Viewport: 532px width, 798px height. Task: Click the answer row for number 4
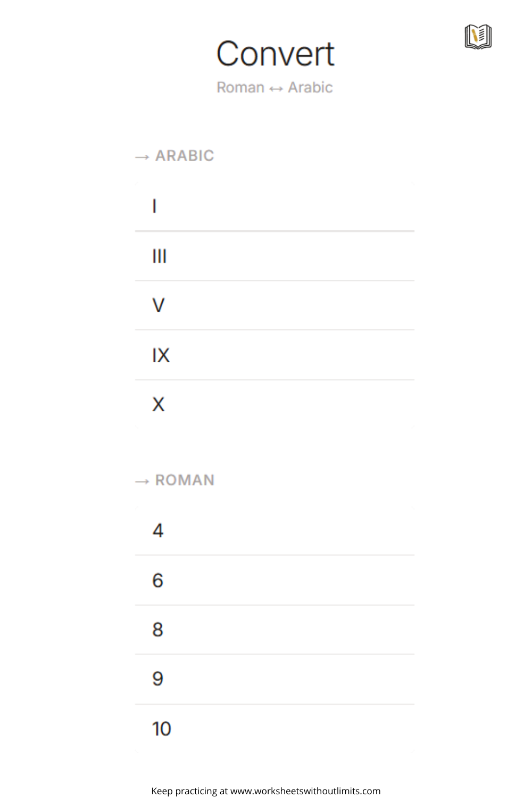click(275, 531)
